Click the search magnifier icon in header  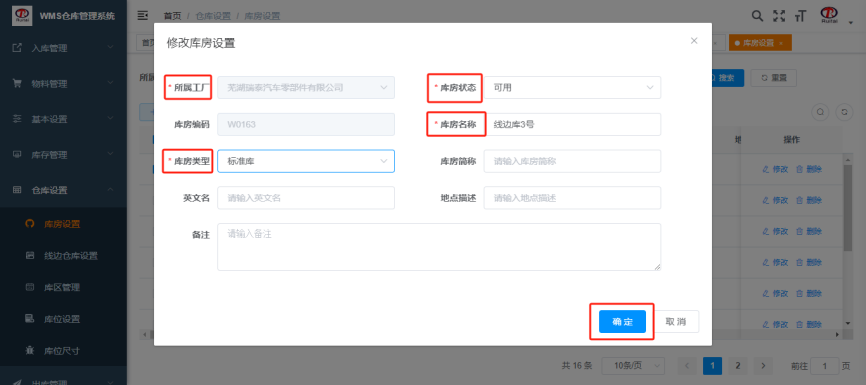pyautogui.click(x=758, y=16)
